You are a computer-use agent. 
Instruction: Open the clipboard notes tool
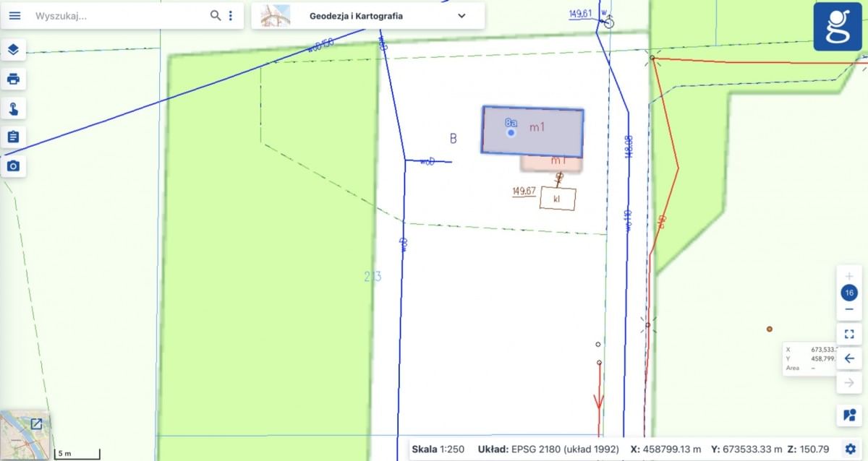tap(13, 137)
